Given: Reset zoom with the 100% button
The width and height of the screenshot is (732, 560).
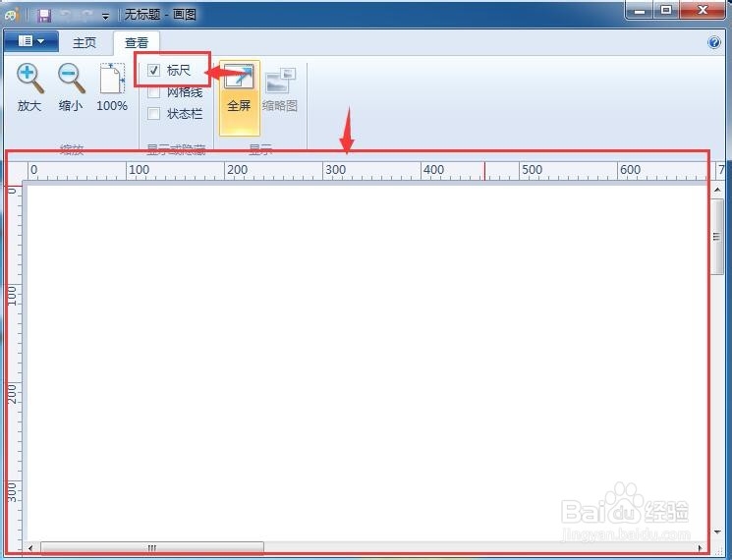Looking at the screenshot, I should (112, 87).
